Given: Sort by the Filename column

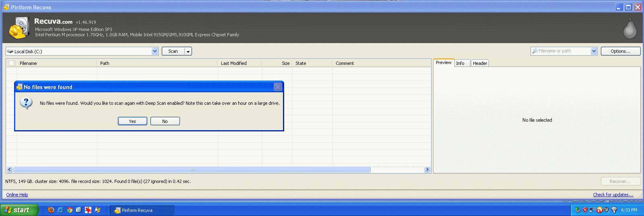Looking at the screenshot, I should click(56, 63).
